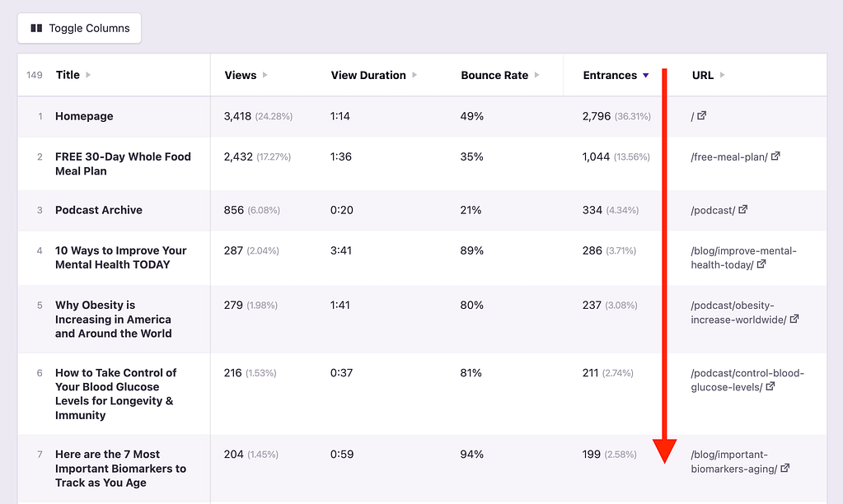Click the /free-meal-plan/ URL text
Image resolution: width=843 pixels, height=504 pixels.
[728, 156]
